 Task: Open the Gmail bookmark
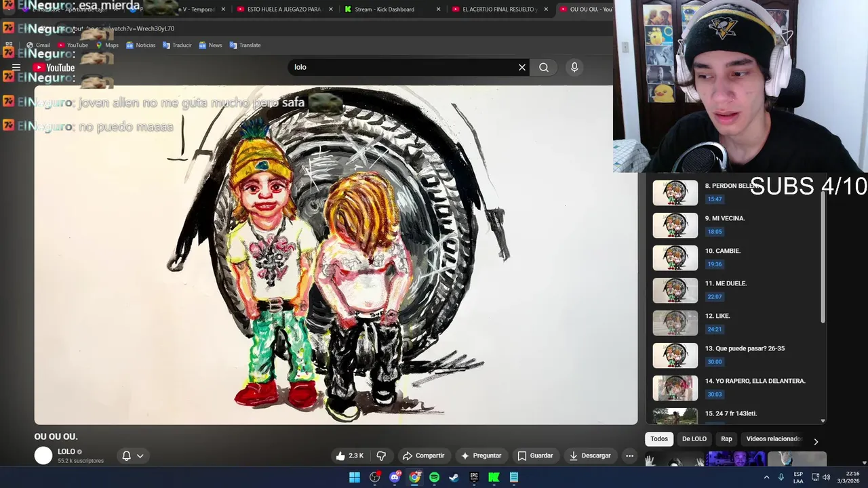pos(38,45)
